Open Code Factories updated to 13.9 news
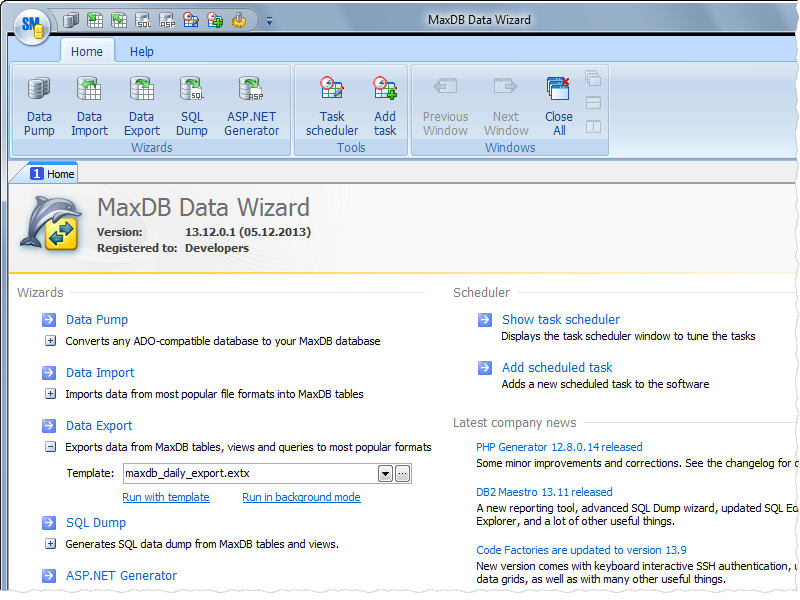The height and width of the screenshot is (600, 800). pyautogui.click(x=581, y=551)
